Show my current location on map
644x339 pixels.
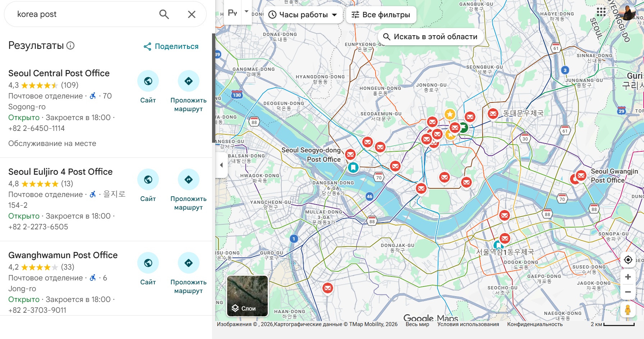628,260
